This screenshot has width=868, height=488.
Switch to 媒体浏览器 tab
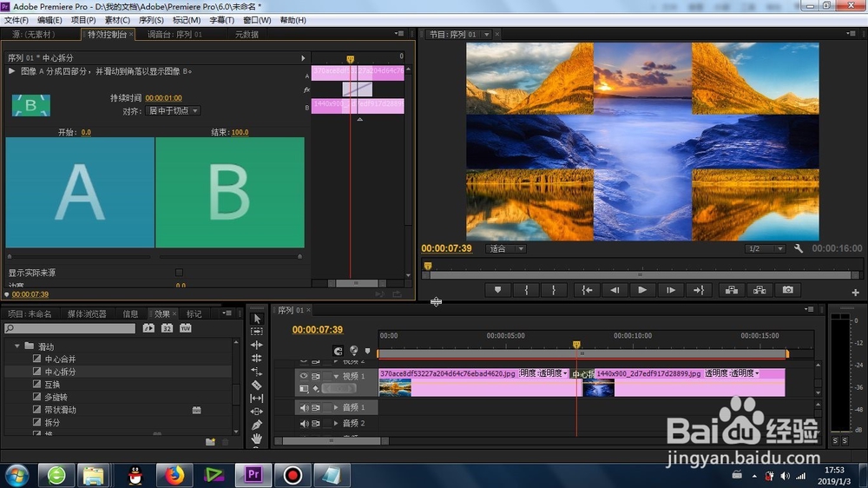click(x=87, y=313)
